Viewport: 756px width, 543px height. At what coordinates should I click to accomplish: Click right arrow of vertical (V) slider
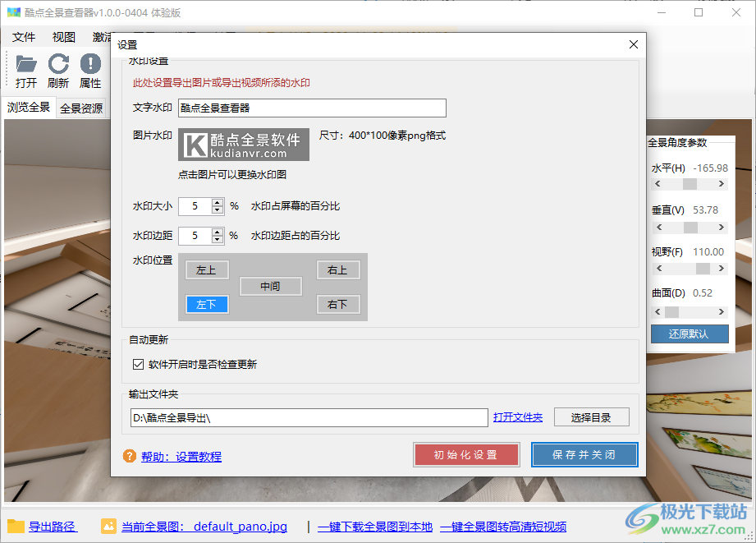pyautogui.click(x=722, y=228)
